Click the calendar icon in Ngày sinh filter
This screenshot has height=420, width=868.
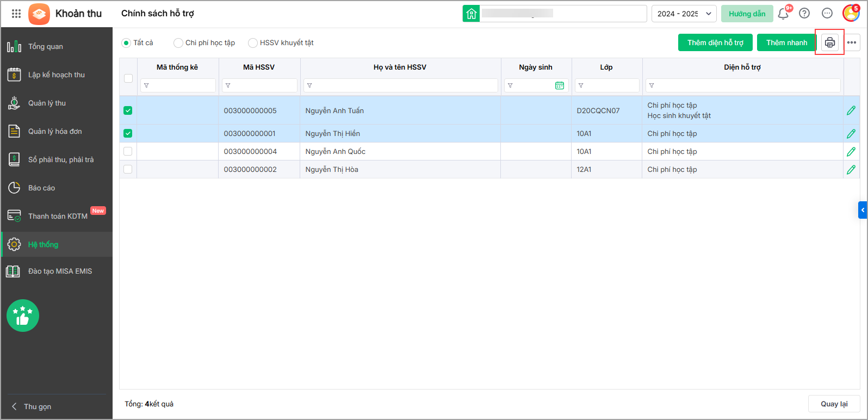click(559, 85)
